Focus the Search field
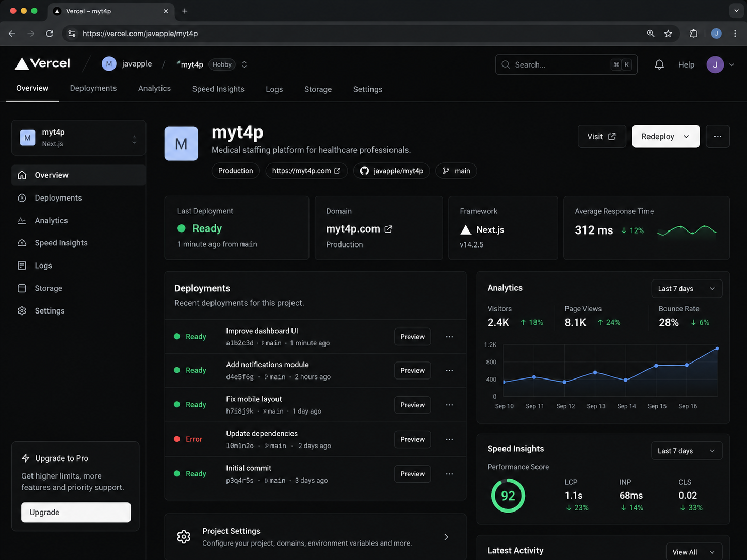 click(x=566, y=64)
